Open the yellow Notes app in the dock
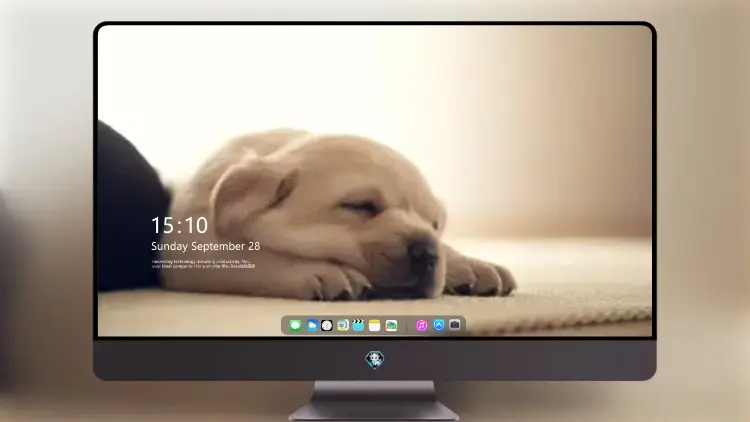The width and height of the screenshot is (750, 422). 375,325
